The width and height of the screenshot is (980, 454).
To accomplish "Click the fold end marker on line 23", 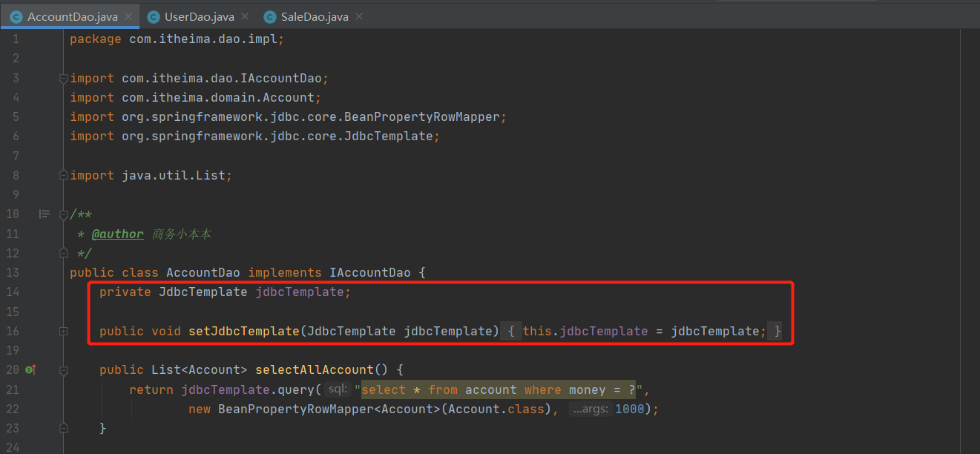I will click(x=64, y=428).
